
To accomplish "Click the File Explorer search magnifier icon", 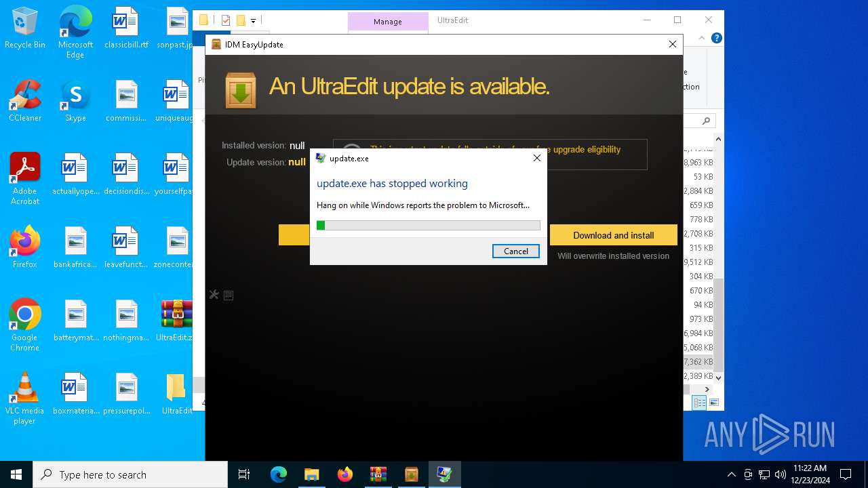I will click(706, 121).
